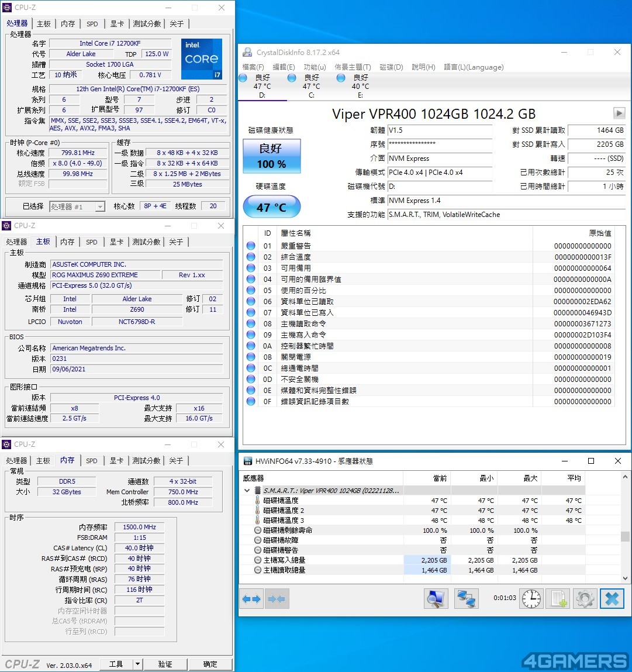Viewport: 632px width, 672px height.
Task: Click the 47 °C disk temperature button
Action: 272,207
